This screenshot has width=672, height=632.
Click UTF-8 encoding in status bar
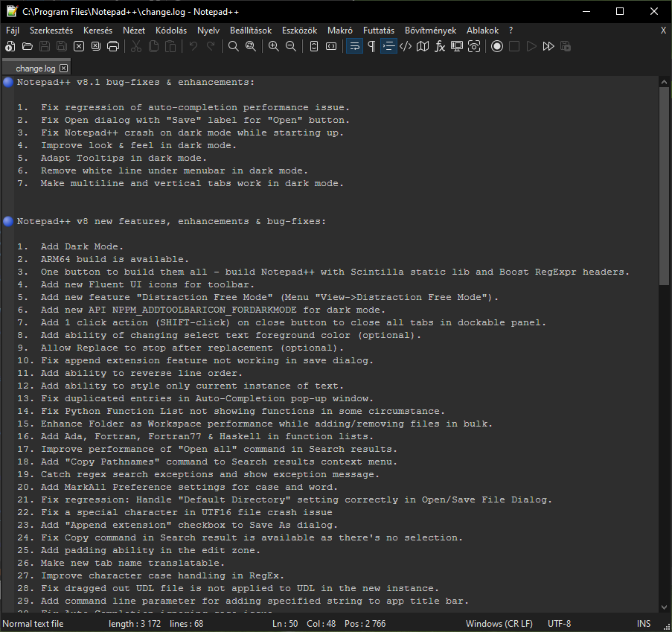tap(560, 624)
